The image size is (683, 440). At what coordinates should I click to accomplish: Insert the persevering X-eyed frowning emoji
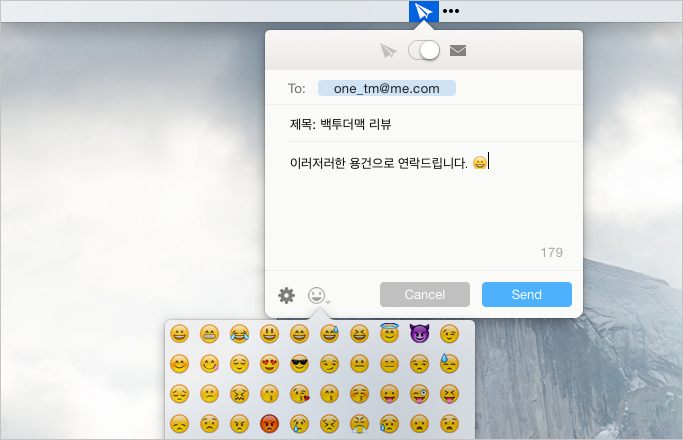(329, 424)
